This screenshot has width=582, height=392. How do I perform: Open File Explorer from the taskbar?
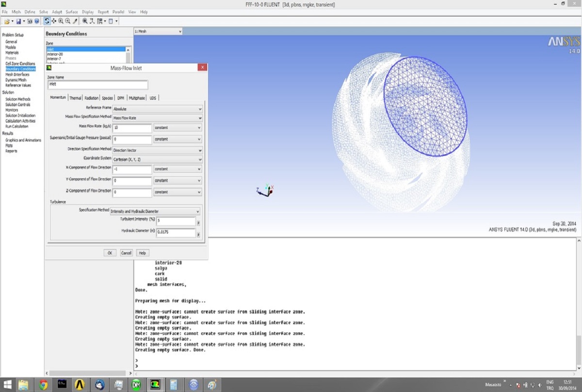click(x=23, y=385)
